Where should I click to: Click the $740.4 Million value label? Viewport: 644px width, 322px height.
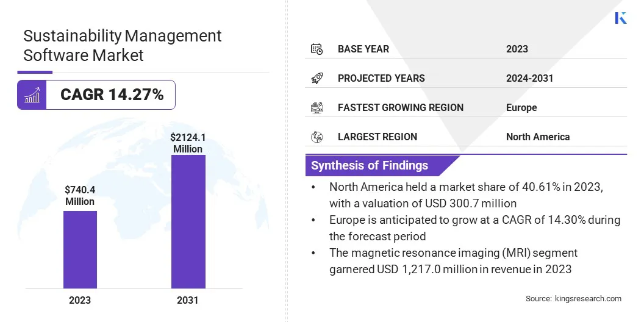point(80,196)
